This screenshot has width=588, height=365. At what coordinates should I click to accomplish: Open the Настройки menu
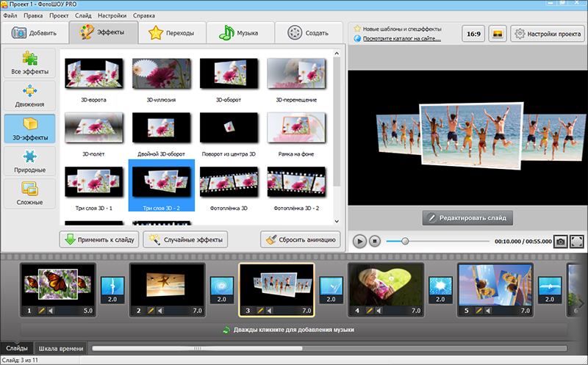coord(112,15)
